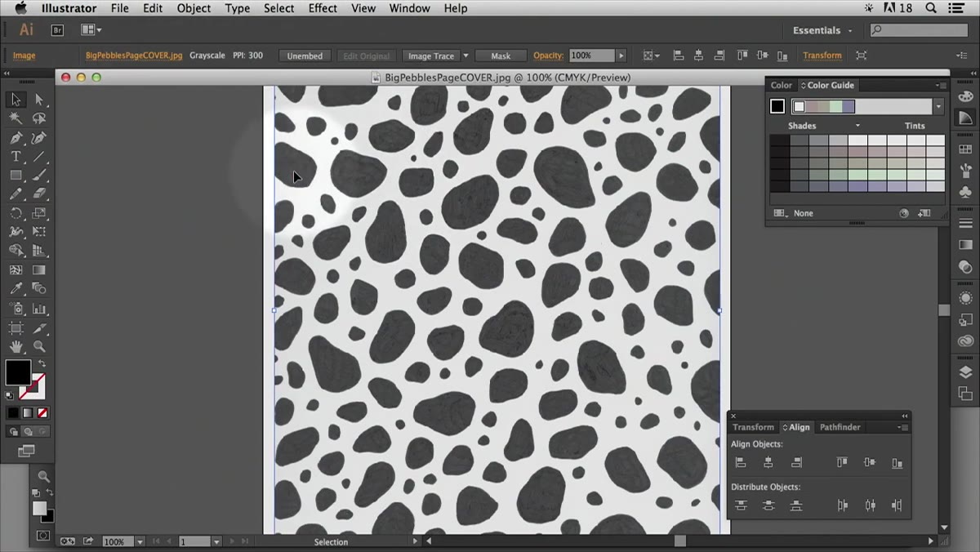Screen dimensions: 980x552
Task: Open the harmony rules dropdown in Color Guide
Action: pos(938,106)
